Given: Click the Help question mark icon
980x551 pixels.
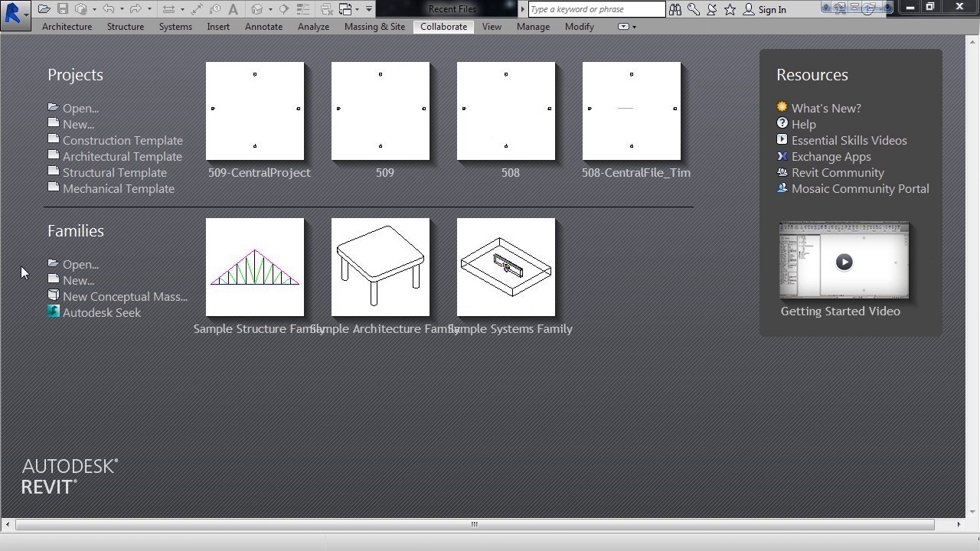Looking at the screenshot, I should (782, 123).
